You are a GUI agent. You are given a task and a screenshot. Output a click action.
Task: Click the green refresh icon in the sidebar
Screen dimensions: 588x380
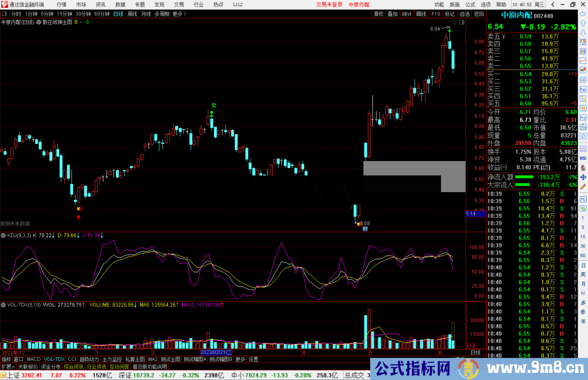tap(583, 209)
